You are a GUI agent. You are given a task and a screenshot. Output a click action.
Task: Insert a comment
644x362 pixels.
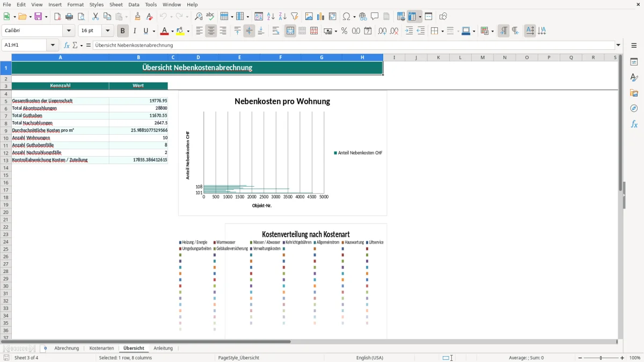point(375,17)
